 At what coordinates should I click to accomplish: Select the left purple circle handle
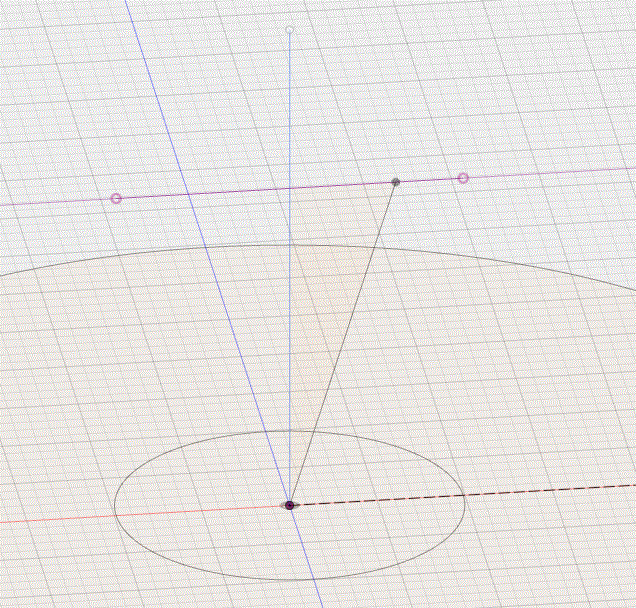(x=116, y=198)
